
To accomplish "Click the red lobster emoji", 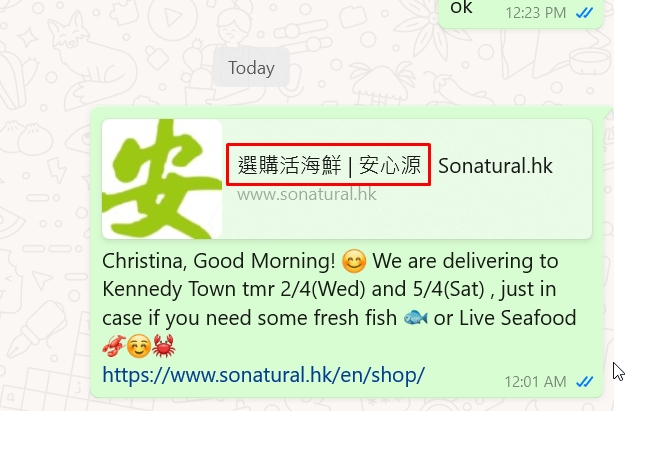I will coord(114,346).
